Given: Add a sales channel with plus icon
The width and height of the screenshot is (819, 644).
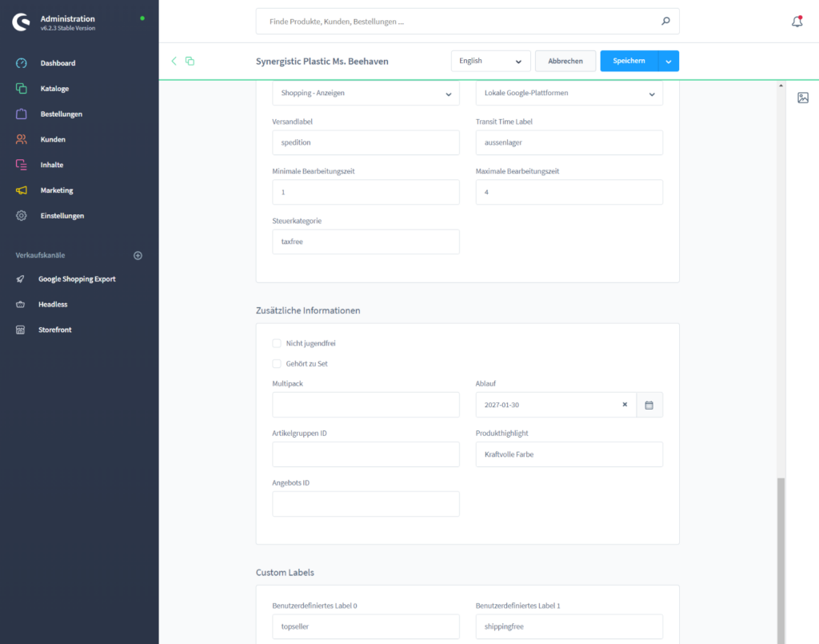Looking at the screenshot, I should [138, 255].
